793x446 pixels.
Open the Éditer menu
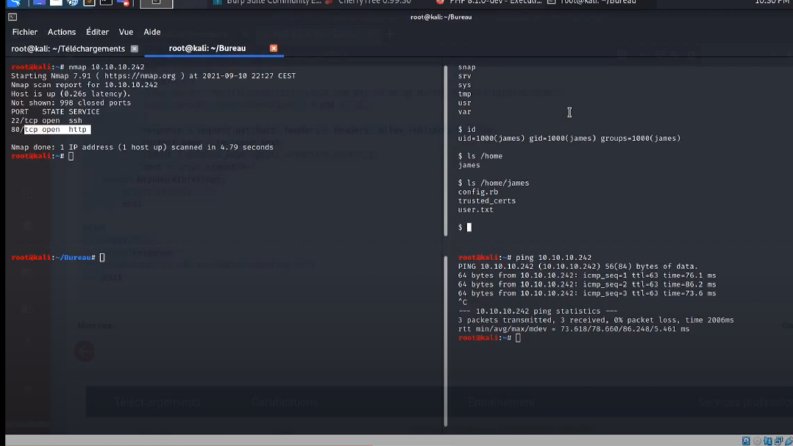(97, 32)
